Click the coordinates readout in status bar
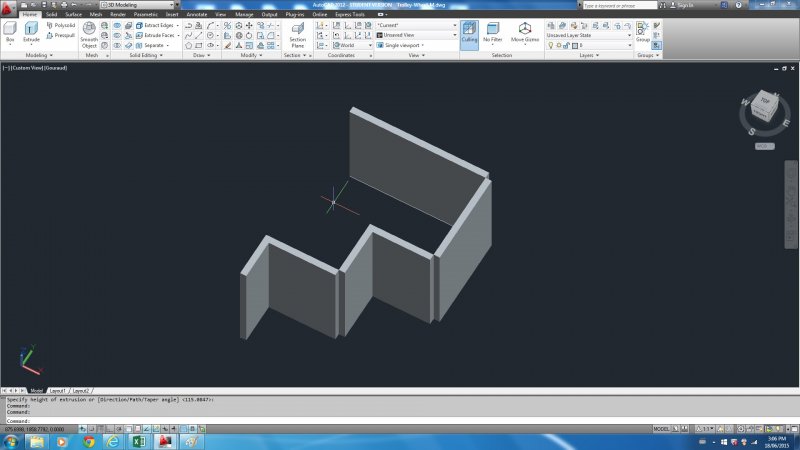This screenshot has height=450, width=800. (x=35, y=429)
